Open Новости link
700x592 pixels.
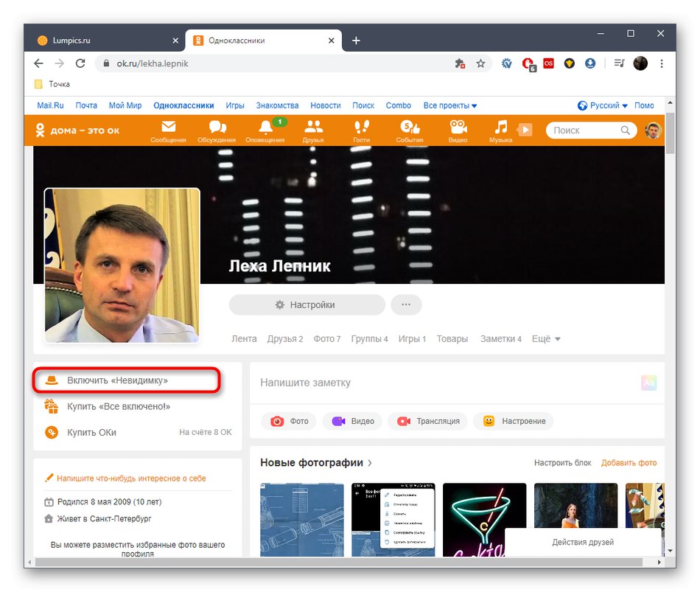pos(326,105)
